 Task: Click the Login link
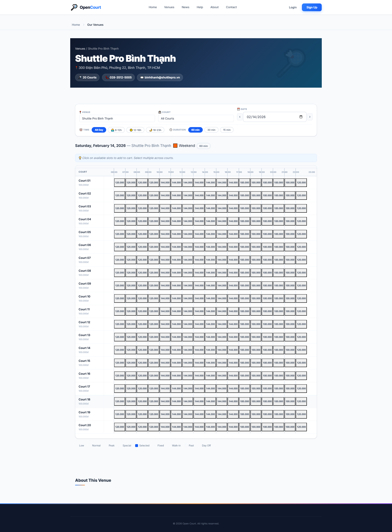coord(292,7)
